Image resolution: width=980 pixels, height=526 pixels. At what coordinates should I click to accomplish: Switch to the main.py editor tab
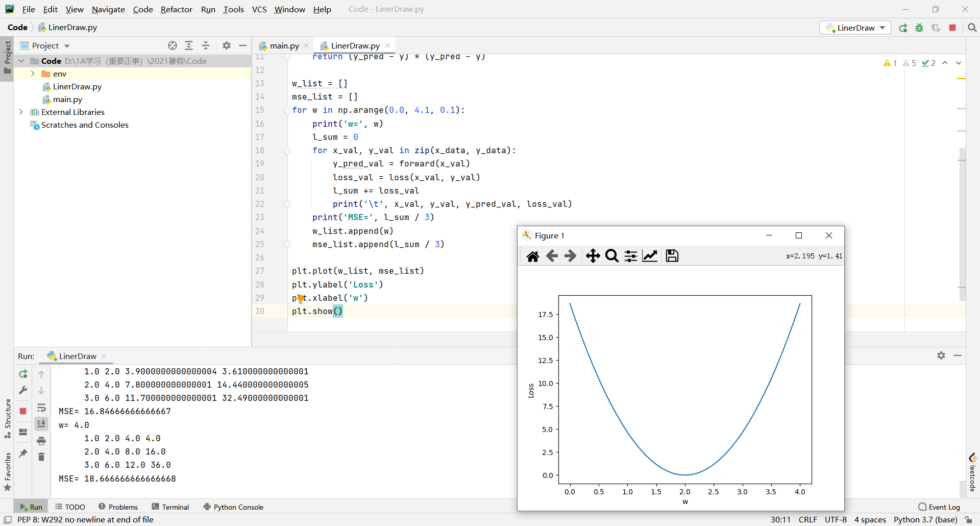[x=284, y=45]
